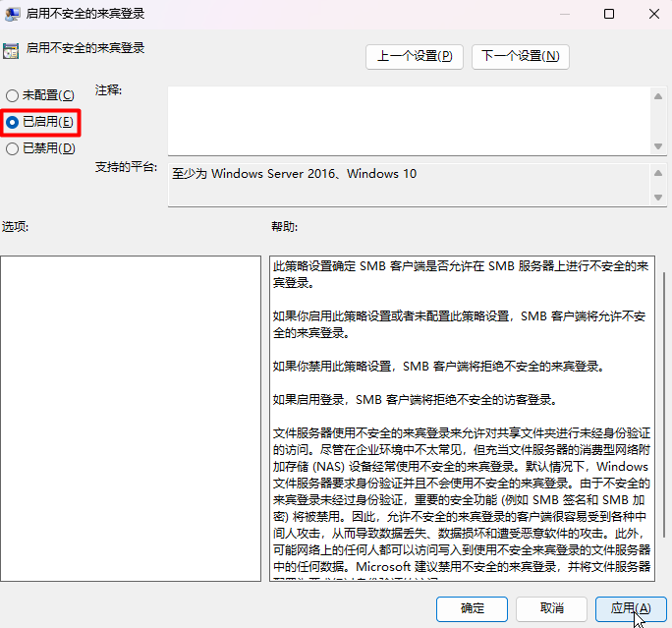Click the title bar policy window icon
672x628 pixels.
coord(11,14)
